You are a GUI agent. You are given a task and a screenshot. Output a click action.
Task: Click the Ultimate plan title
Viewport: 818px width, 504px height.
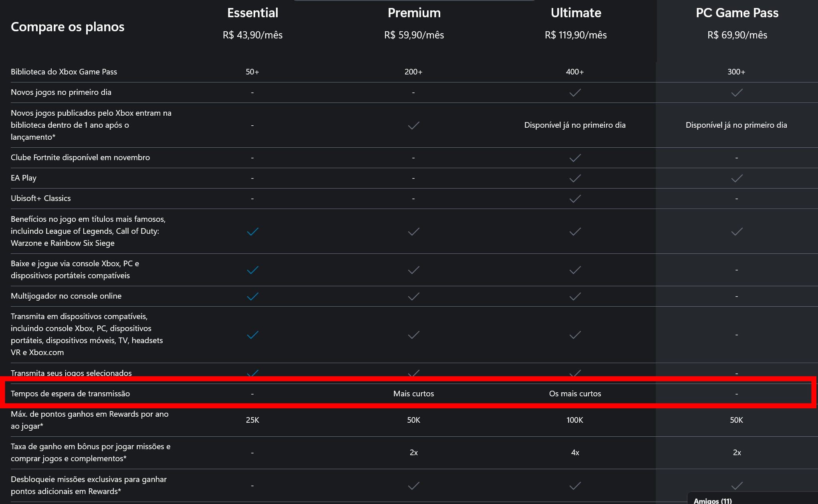[x=576, y=13]
